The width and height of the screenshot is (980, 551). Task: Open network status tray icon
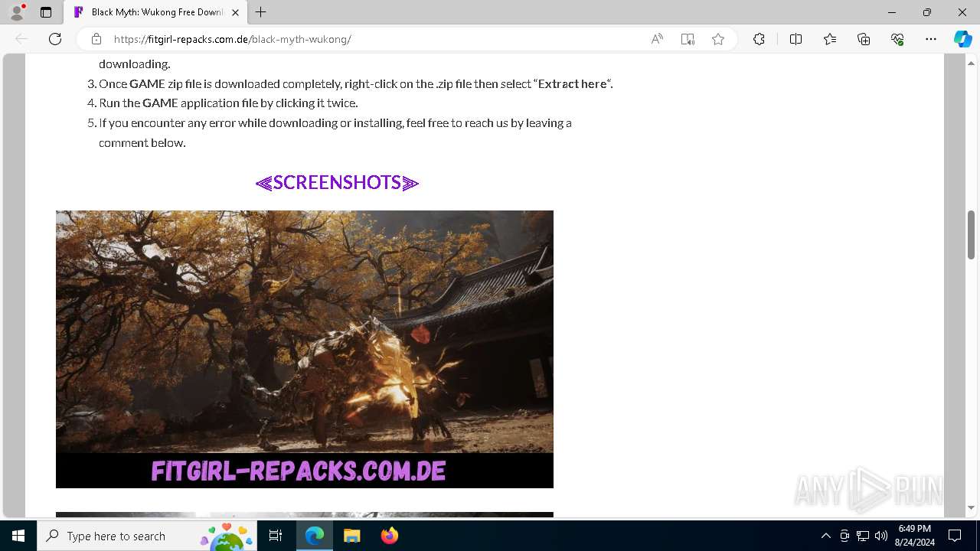(863, 536)
